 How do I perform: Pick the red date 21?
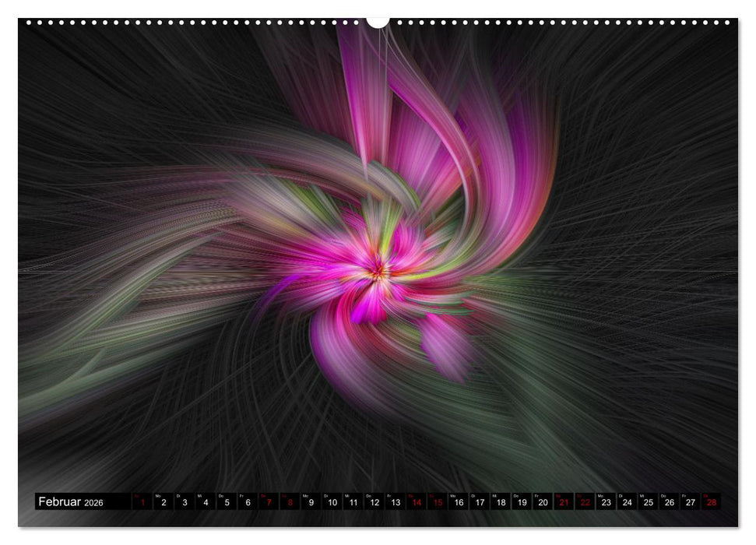[563, 502]
